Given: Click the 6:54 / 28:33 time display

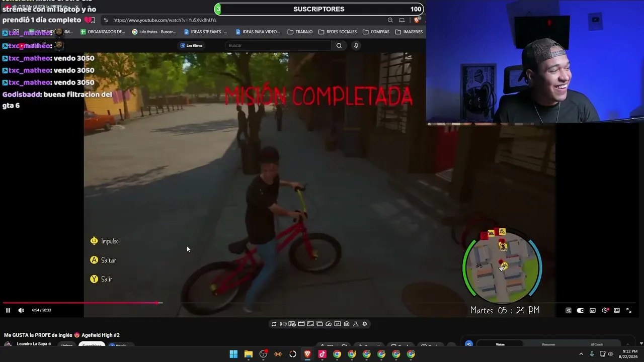Looking at the screenshot, I should coord(42,310).
